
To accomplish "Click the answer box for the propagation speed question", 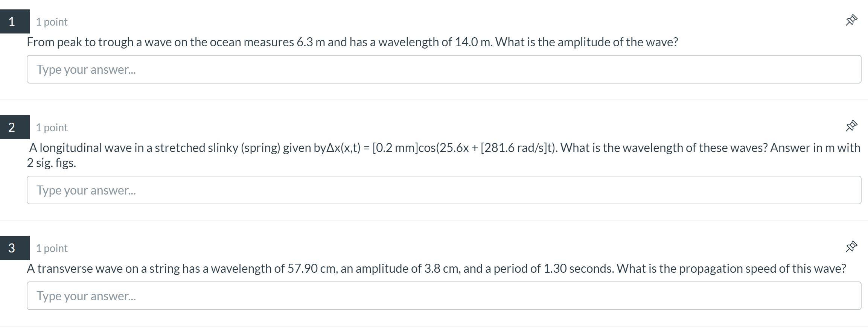I will coord(443,296).
